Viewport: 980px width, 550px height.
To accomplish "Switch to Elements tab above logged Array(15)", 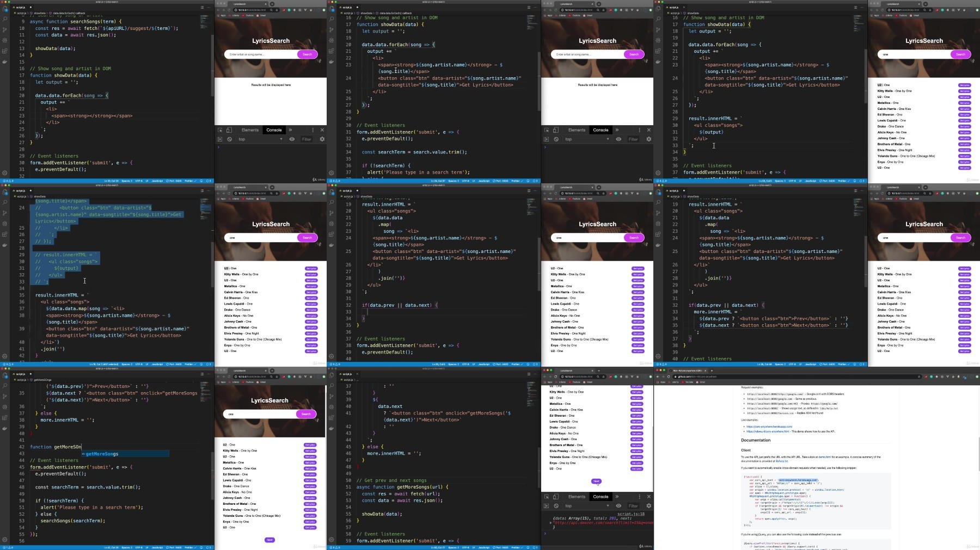I will click(x=577, y=497).
